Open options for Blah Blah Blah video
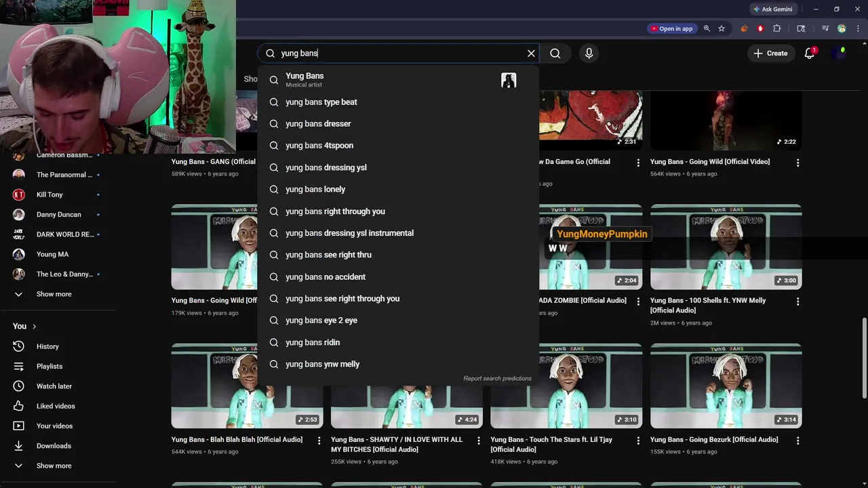This screenshot has width=868, height=488. click(319, 441)
